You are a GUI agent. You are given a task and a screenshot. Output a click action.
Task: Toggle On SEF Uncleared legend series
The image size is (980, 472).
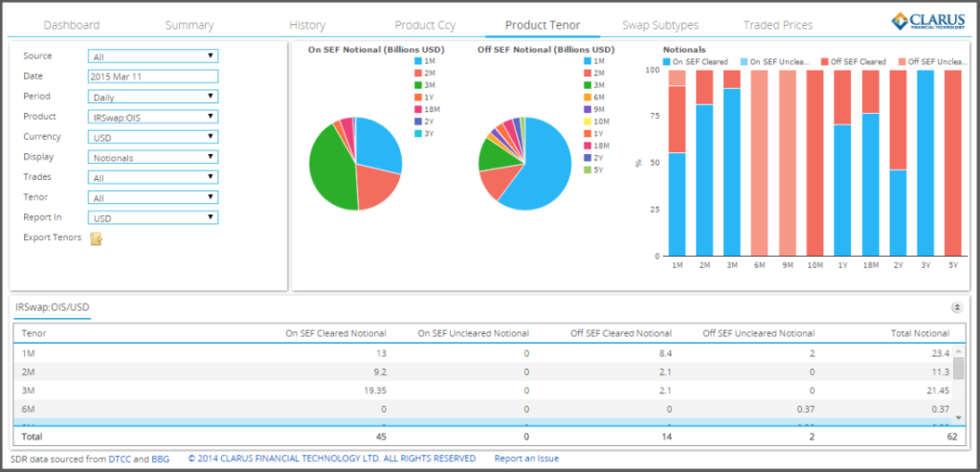click(780, 61)
